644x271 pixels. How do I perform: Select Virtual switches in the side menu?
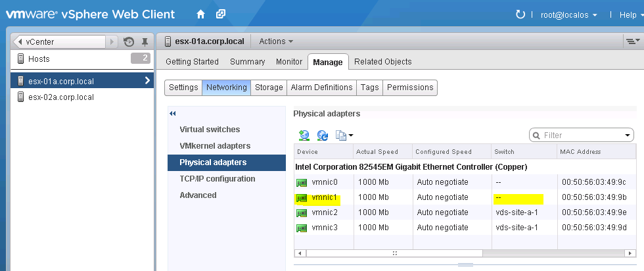click(210, 130)
